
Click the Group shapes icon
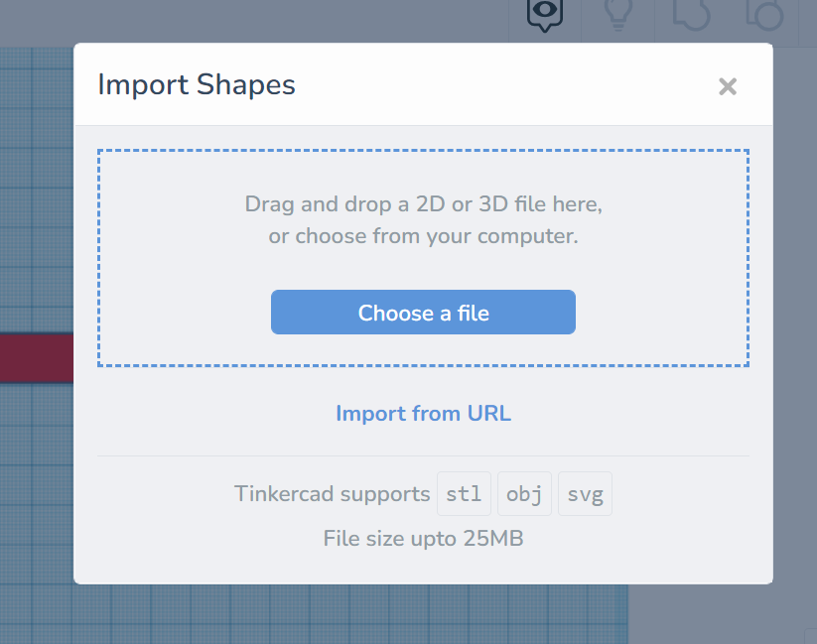[x=691, y=14]
